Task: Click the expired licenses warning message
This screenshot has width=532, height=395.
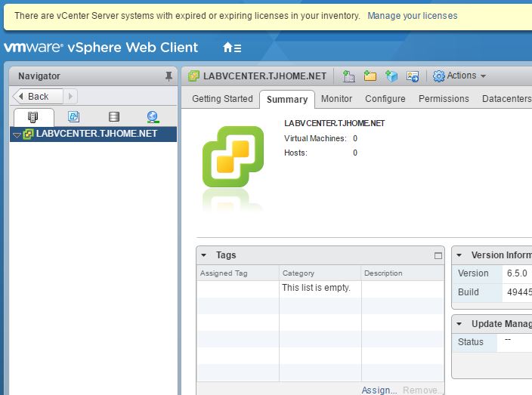Action: [x=187, y=16]
